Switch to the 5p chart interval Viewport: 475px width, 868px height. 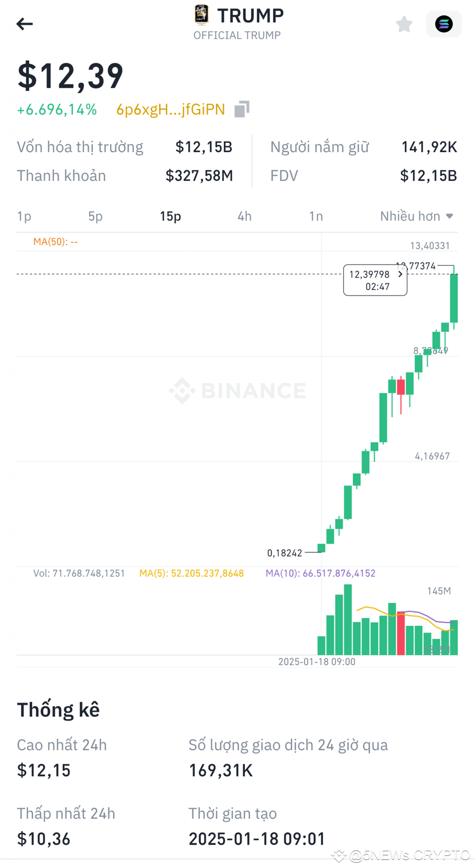coord(95,216)
